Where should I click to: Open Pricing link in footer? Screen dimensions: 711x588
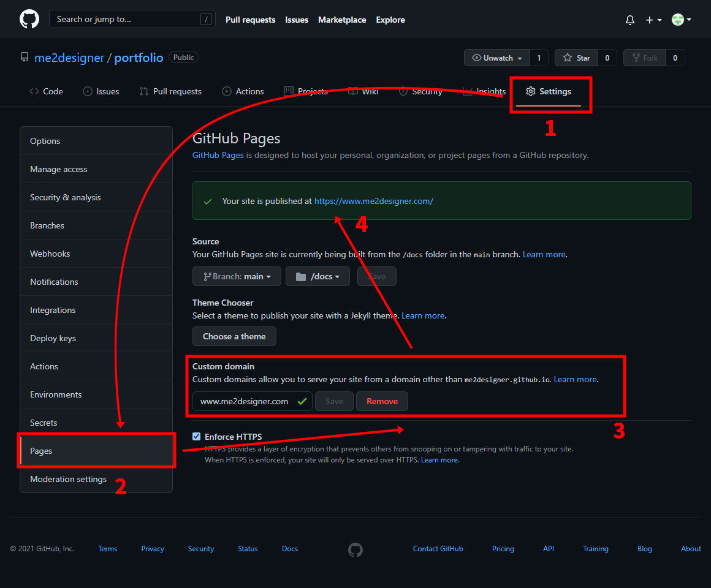pos(503,549)
